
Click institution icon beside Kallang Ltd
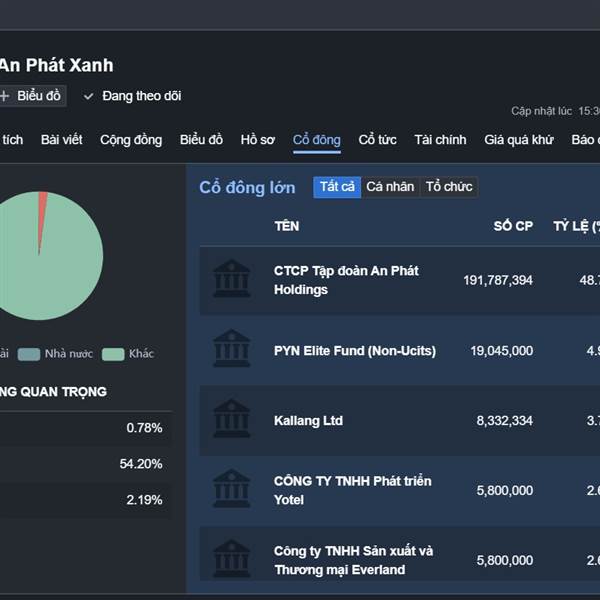[232, 419]
